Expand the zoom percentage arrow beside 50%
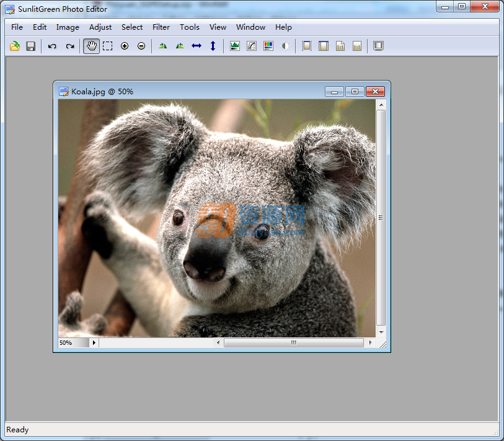 tap(94, 343)
